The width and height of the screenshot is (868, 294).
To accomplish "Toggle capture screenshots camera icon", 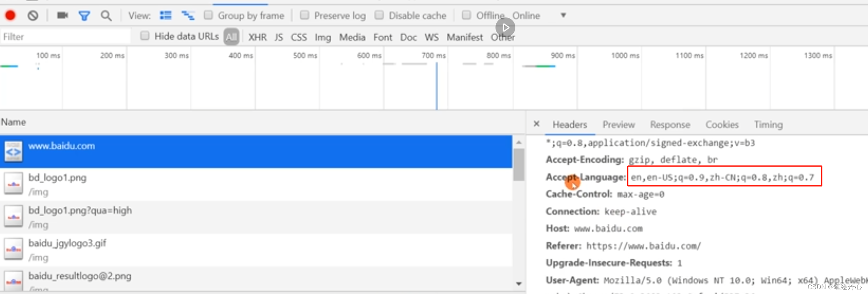I will pyautogui.click(x=62, y=15).
